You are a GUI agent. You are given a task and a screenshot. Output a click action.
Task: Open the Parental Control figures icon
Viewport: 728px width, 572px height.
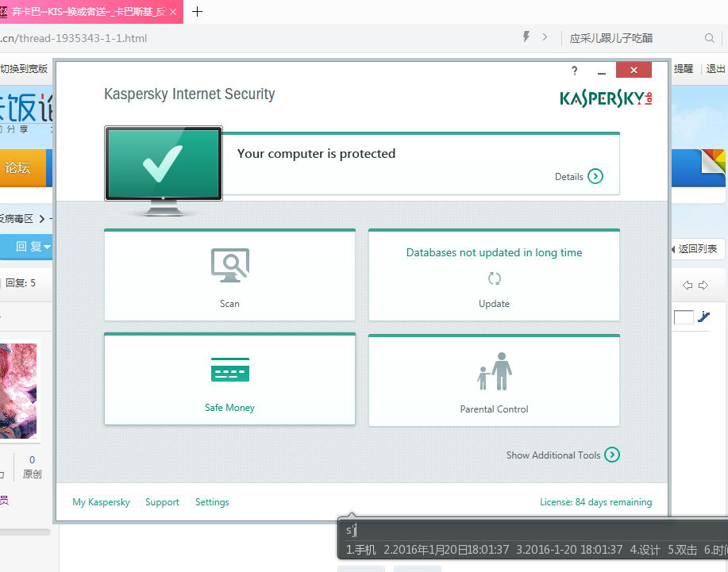(495, 371)
